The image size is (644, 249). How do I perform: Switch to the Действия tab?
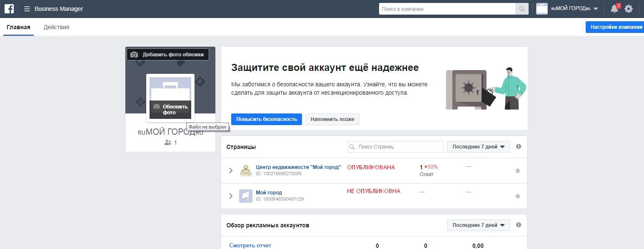tap(56, 27)
